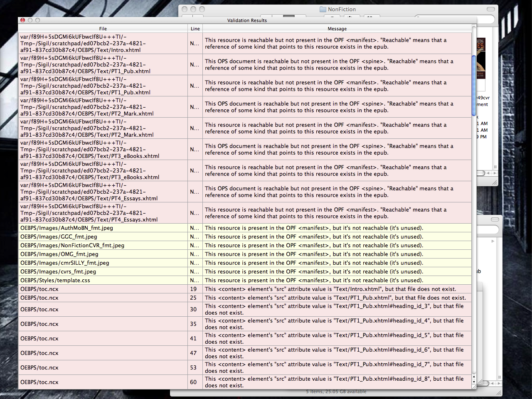Click line number 30 in the toc.ncx row

(193, 309)
